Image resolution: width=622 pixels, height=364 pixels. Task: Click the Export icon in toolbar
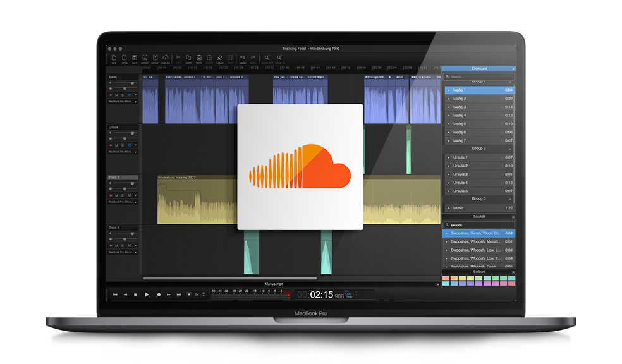(x=155, y=58)
